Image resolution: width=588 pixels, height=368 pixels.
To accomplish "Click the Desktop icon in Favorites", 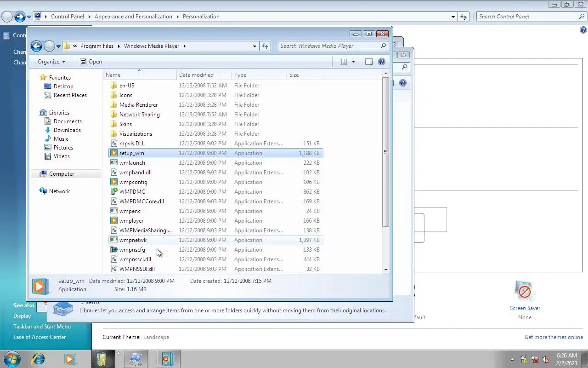I will tap(48, 86).
